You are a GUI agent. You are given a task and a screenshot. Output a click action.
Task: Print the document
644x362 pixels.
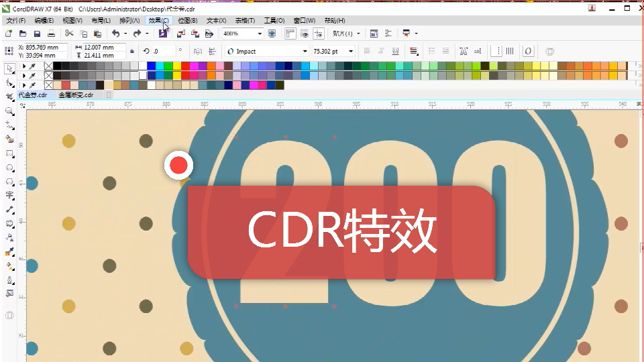(x=51, y=34)
